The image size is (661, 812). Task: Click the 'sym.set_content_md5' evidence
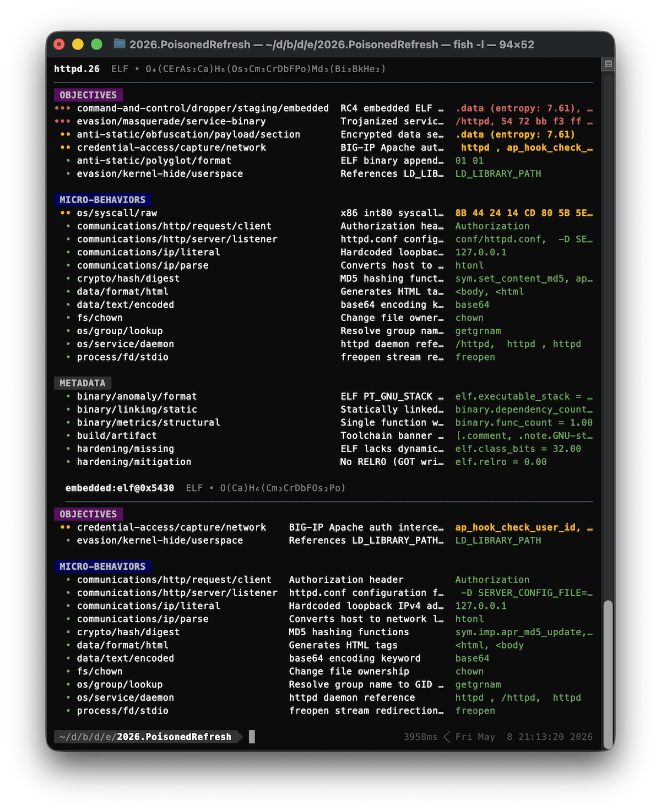pos(510,279)
